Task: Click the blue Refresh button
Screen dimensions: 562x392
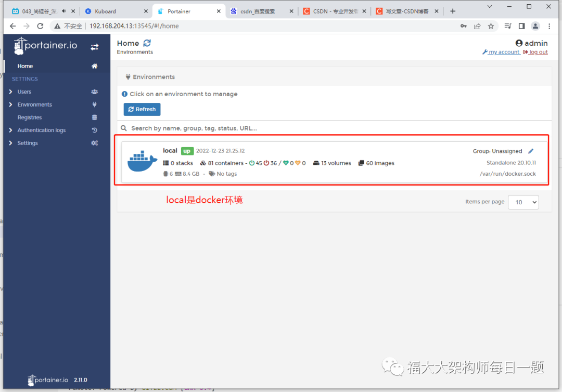Action: (x=142, y=109)
